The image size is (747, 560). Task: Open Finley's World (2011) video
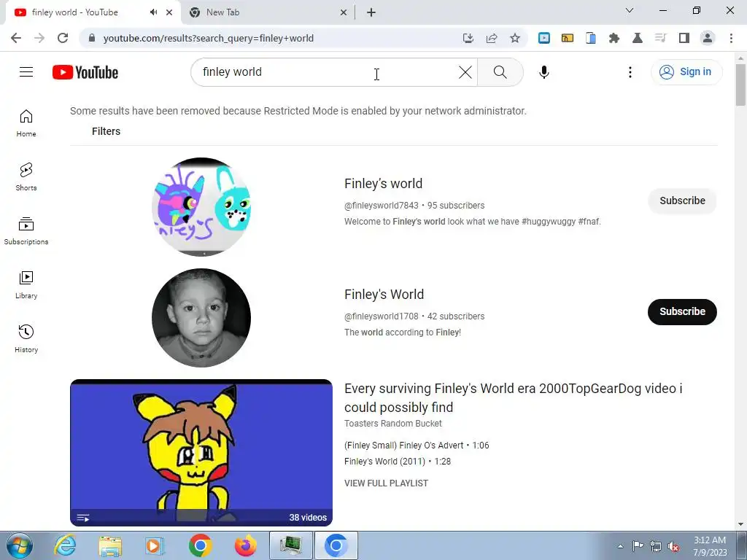tap(398, 462)
